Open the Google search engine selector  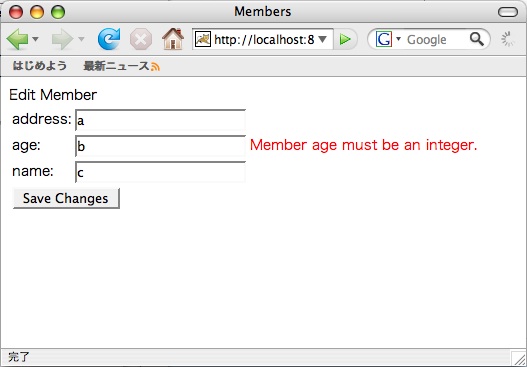click(388, 39)
